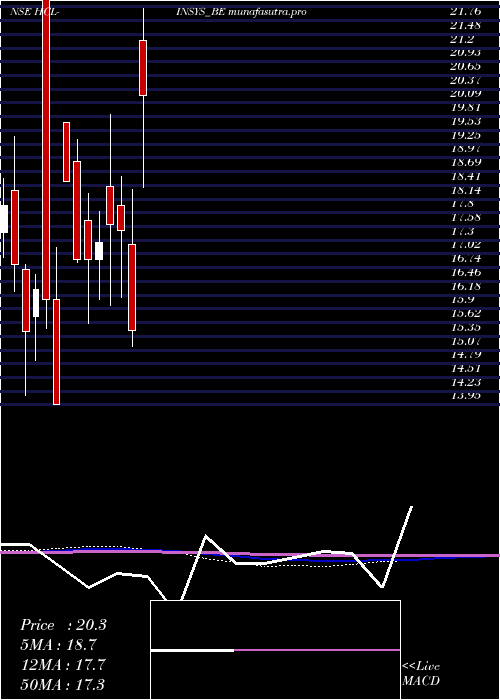The width and height of the screenshot is (500, 700).
Task: Click the 19.81 price axis label
Action: [x=466, y=108]
